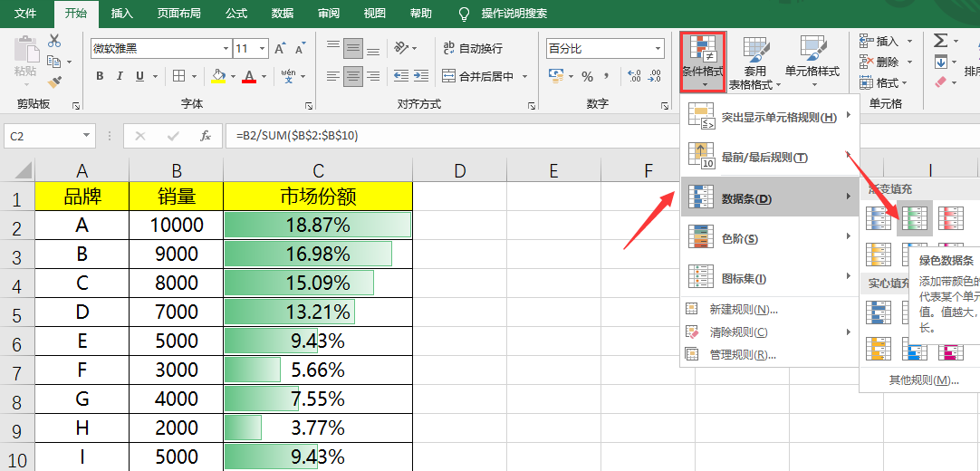Click the Copy icon in clipboard group
The height and width of the screenshot is (471, 980).
click(54, 62)
